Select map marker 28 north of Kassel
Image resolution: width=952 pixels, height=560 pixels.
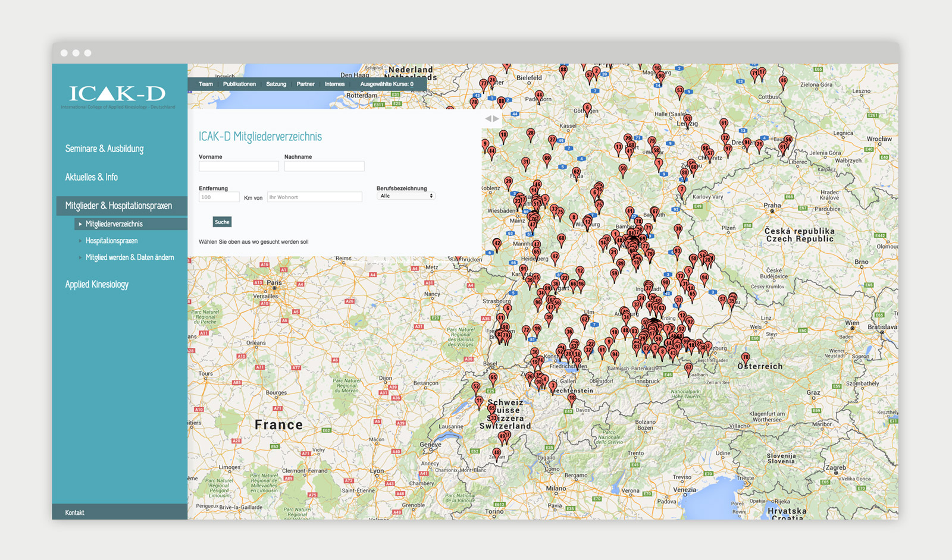tap(531, 134)
